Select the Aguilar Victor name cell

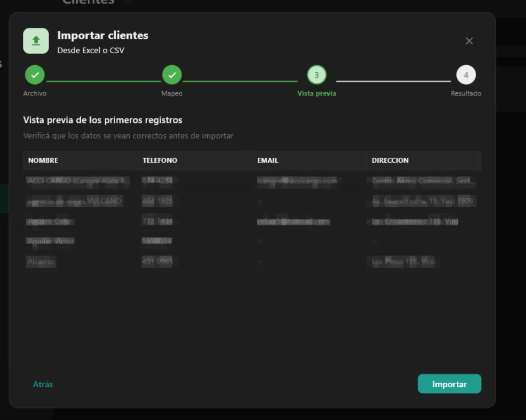51,241
